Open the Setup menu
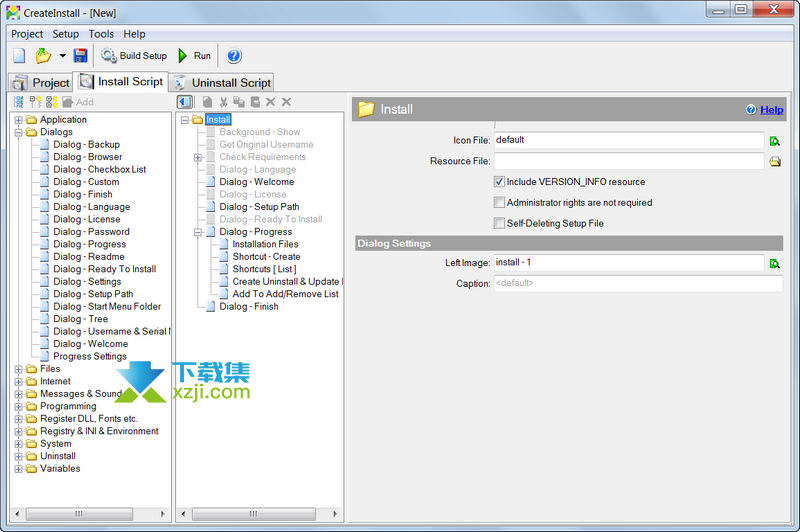The width and height of the screenshot is (800, 532). coord(66,34)
